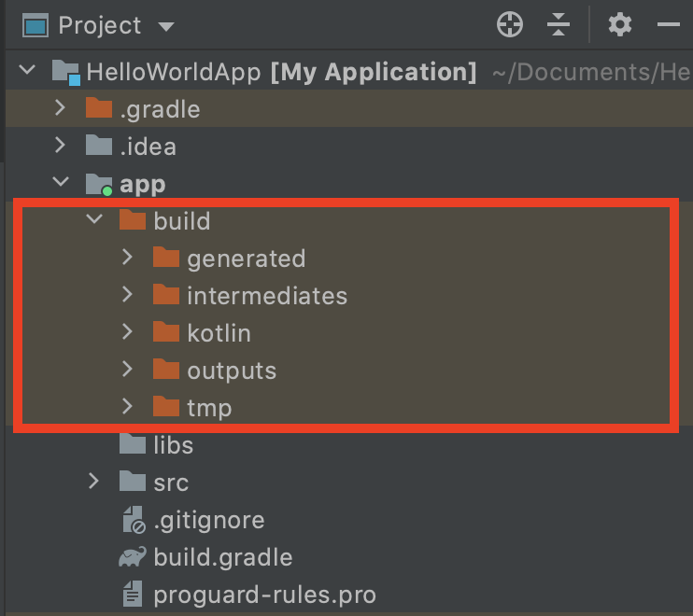Viewport: 693px width, 616px height.
Task: Click the Collapse All toolbar icon
Action: [559, 24]
